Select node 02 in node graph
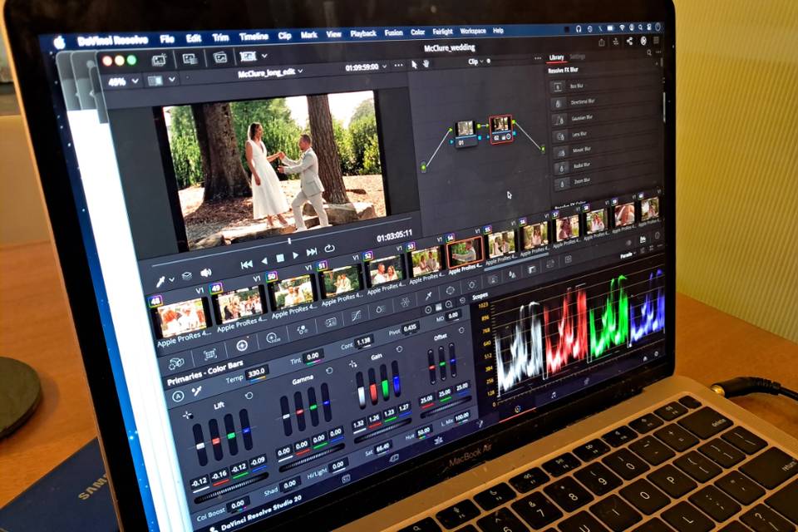798x532 pixels. point(500,130)
